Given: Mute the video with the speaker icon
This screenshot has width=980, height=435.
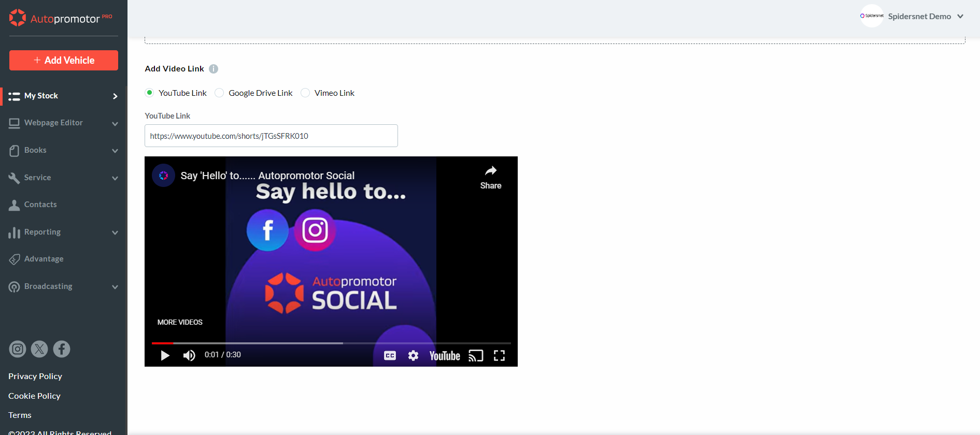Looking at the screenshot, I should pos(189,355).
